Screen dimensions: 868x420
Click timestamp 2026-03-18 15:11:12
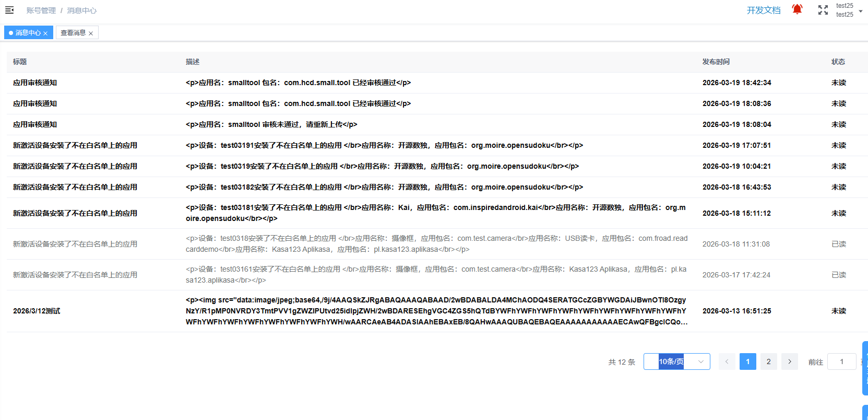click(736, 213)
